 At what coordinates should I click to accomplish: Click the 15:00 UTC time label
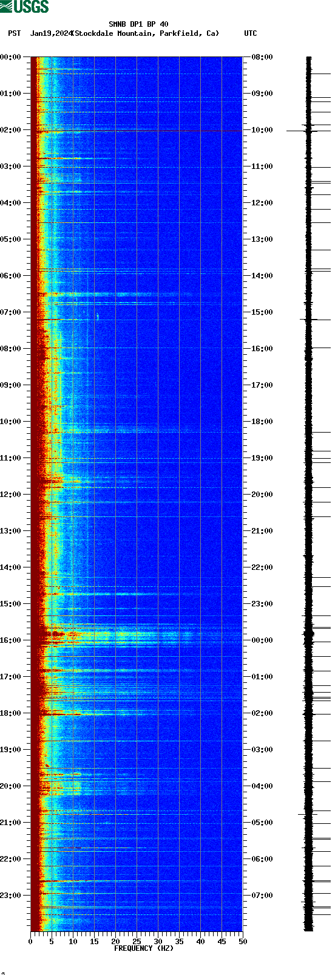[262, 312]
